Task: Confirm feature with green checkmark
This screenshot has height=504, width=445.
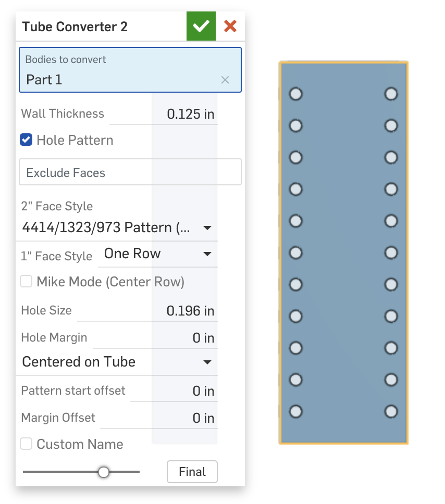Action: tap(201, 26)
